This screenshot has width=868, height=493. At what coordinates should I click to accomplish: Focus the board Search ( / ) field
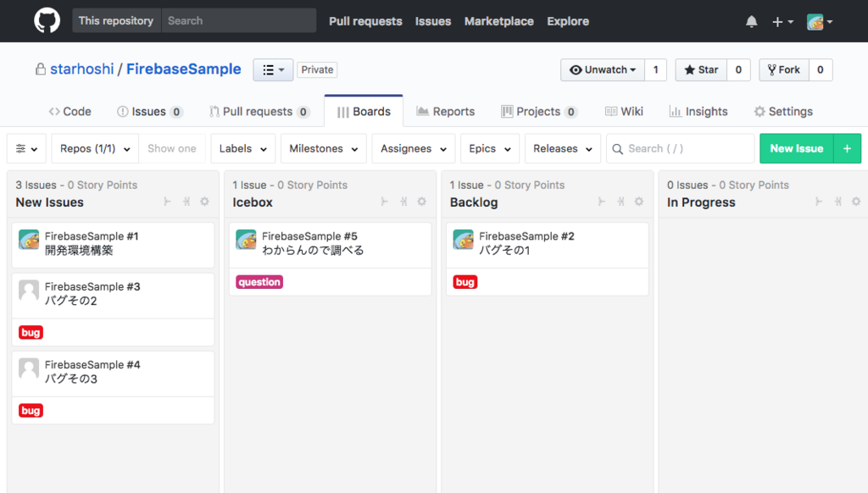[681, 148]
